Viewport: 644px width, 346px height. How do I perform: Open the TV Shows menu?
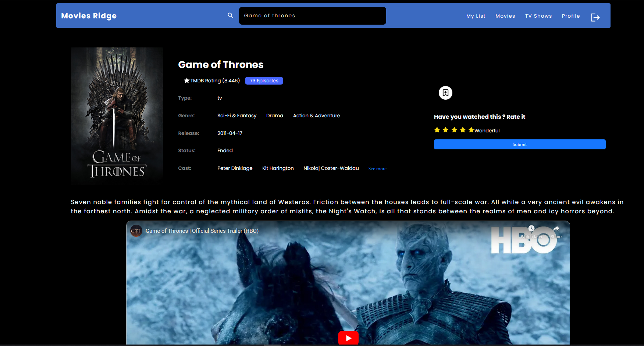point(538,16)
